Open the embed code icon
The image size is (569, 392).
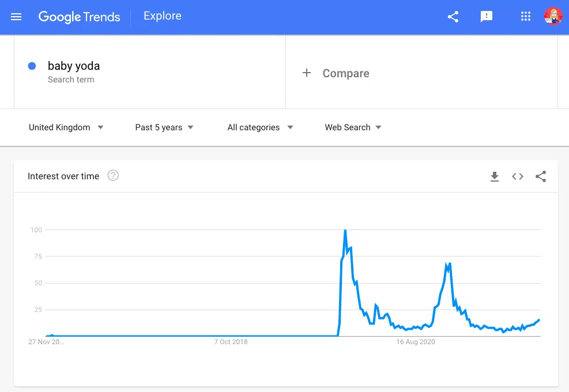(x=518, y=177)
